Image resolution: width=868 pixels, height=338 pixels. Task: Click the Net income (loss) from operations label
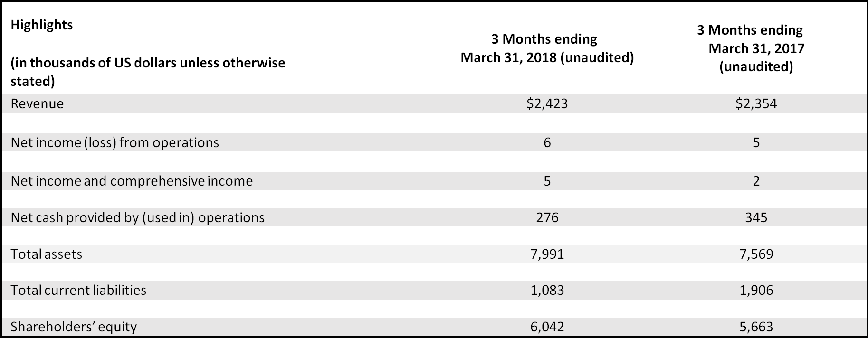pyautogui.click(x=114, y=143)
